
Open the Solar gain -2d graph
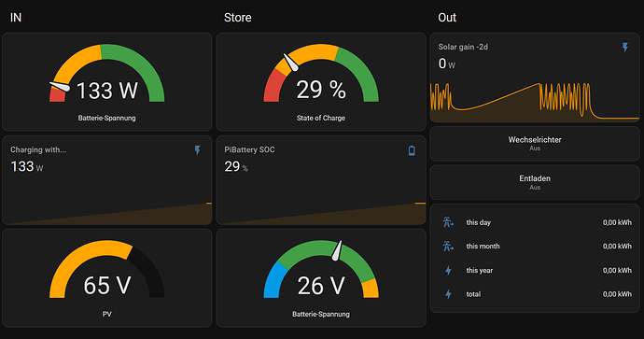(535, 78)
